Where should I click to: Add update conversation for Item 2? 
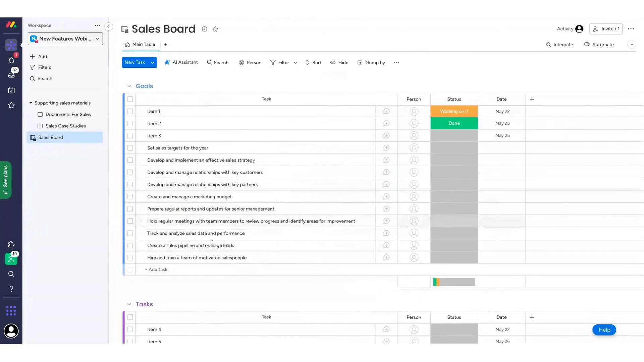click(x=386, y=123)
